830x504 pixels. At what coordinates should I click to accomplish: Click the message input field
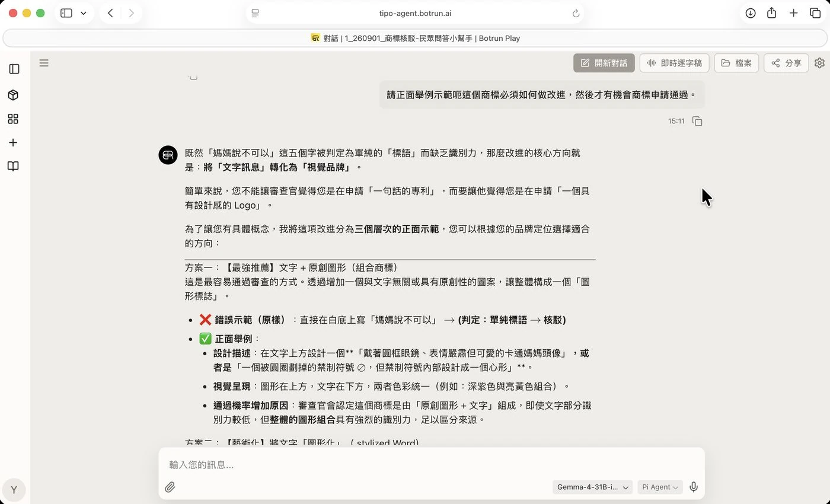pyautogui.click(x=432, y=465)
